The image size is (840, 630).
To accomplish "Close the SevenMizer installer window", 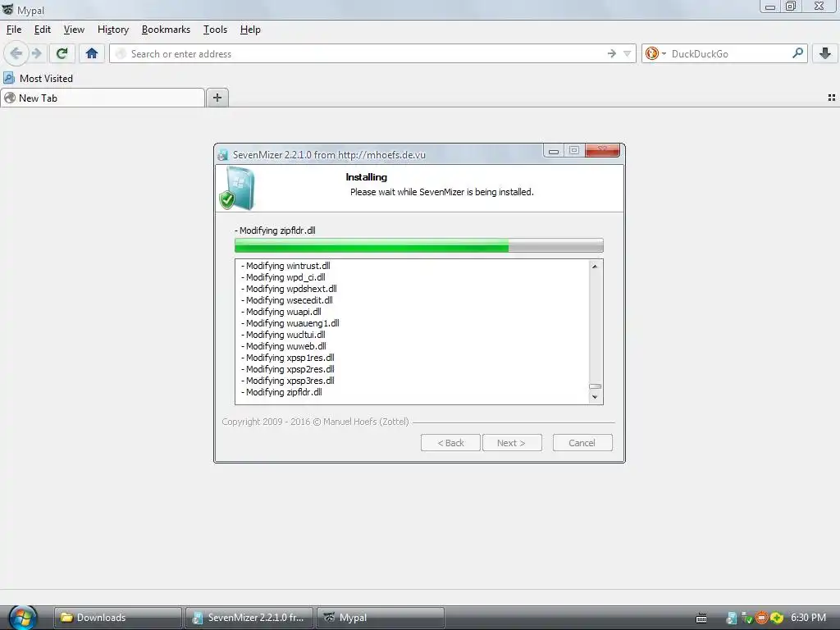I will (603, 151).
